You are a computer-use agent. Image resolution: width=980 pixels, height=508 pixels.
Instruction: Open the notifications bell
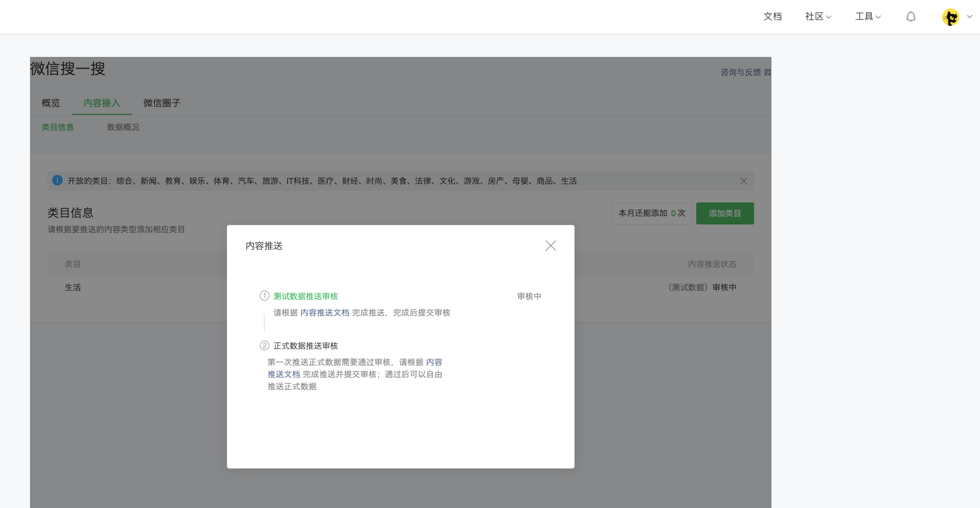[910, 17]
